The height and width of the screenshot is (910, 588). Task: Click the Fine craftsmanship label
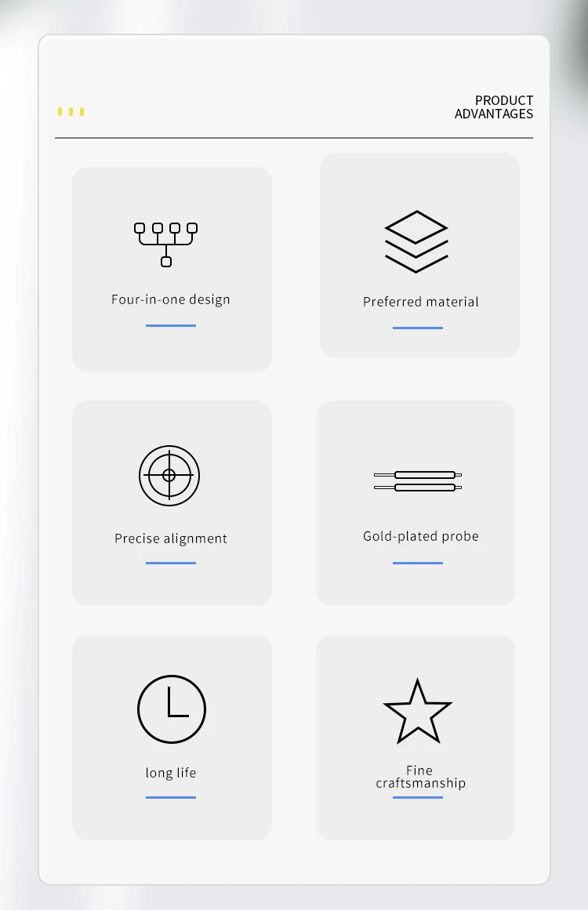[420, 777]
